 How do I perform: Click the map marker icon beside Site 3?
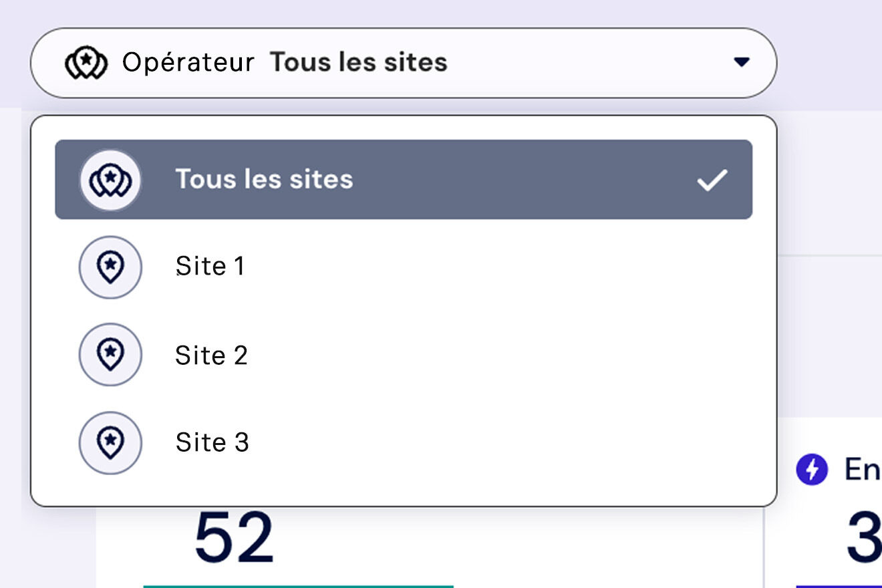coord(110,442)
